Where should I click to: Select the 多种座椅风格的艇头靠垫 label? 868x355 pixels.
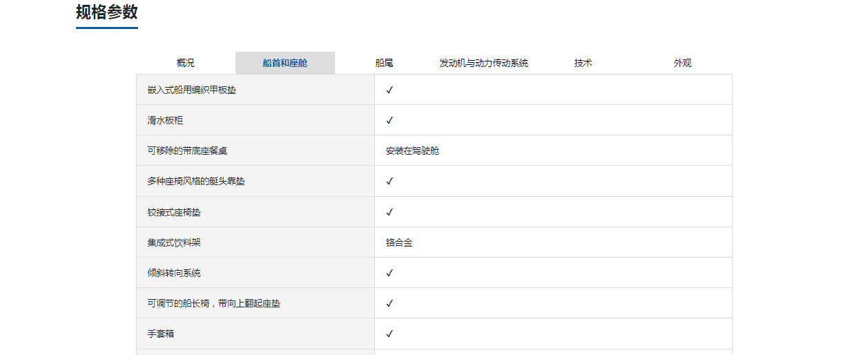[196, 181]
